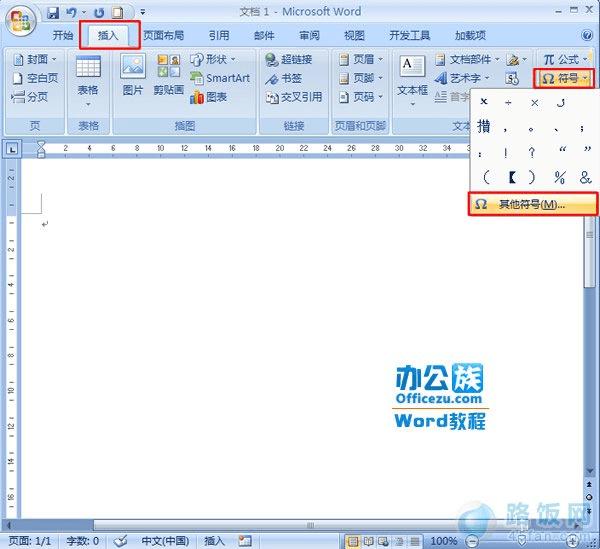Insert the left parenthesis ( symbol
Screen dimensions: 600x549
coord(486,177)
